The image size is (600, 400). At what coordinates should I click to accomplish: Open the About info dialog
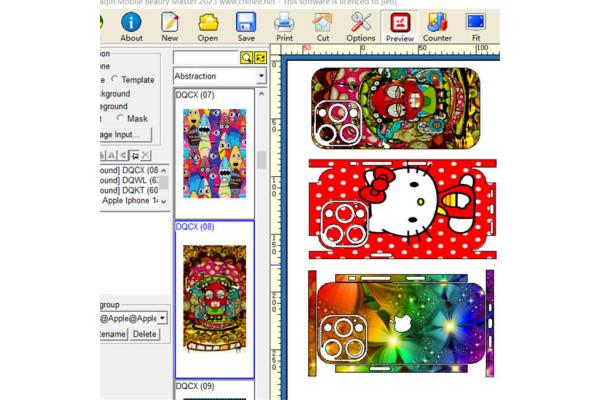[x=131, y=27]
